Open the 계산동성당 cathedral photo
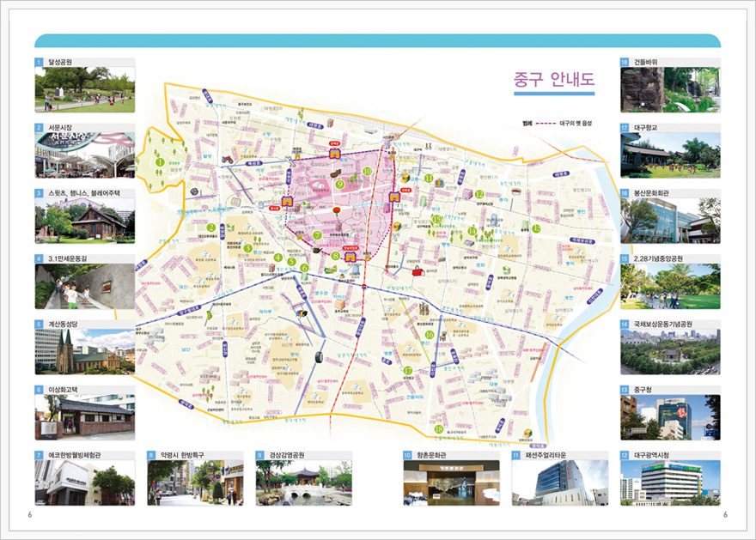This screenshot has width=756, height=540. (85, 352)
